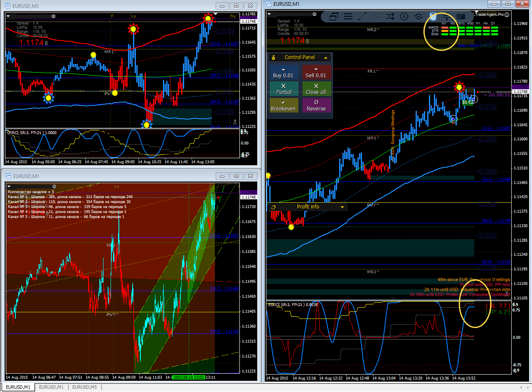532x392 pixels.
Task: Switch to the first EURUSD,M1 bottom tab
Action: [17, 387]
